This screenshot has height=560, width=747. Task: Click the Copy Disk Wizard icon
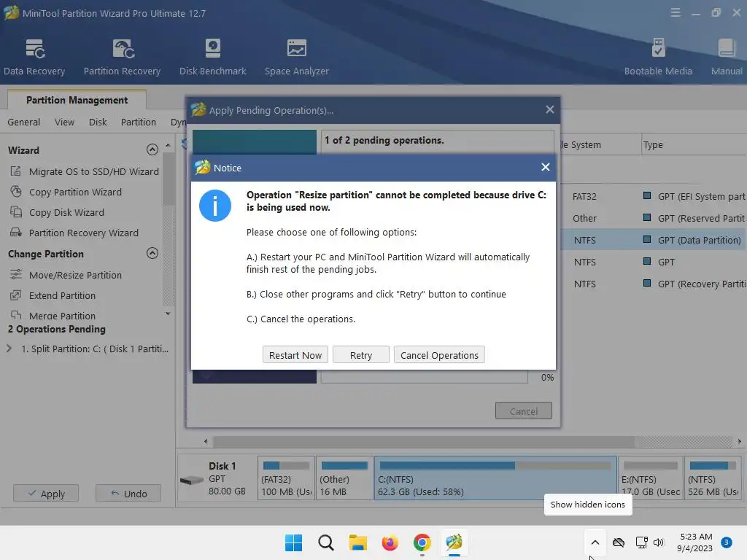16,212
